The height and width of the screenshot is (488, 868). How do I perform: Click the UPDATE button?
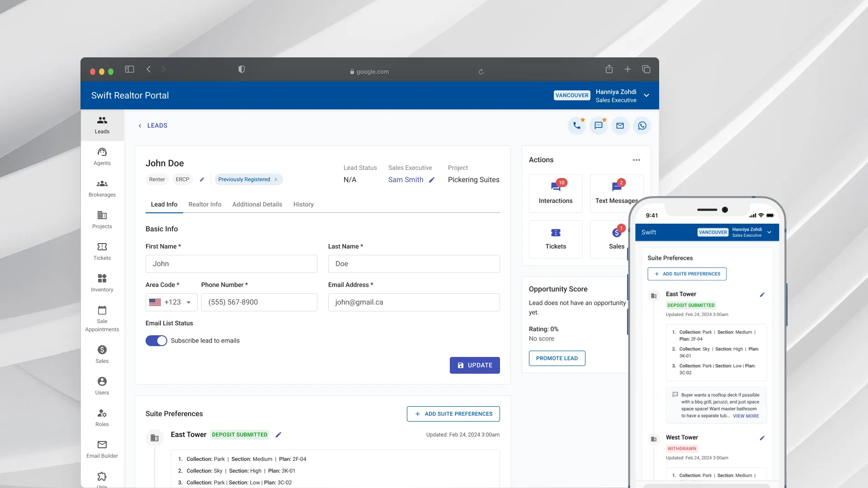pyautogui.click(x=475, y=365)
